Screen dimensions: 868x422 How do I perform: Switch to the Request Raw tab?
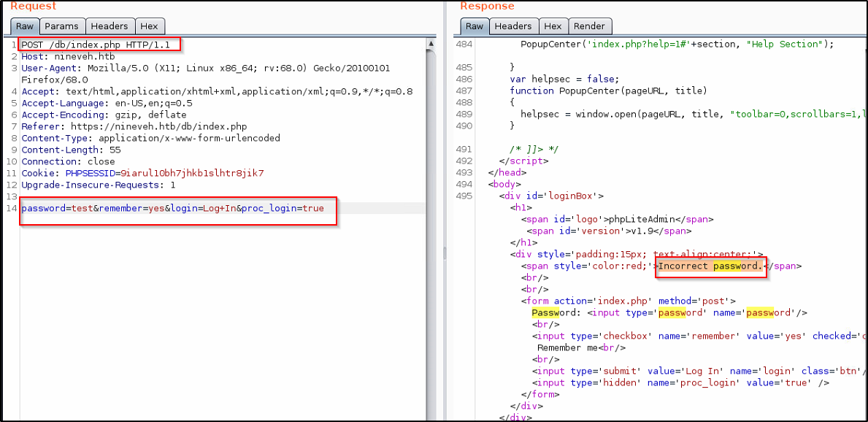tap(24, 26)
